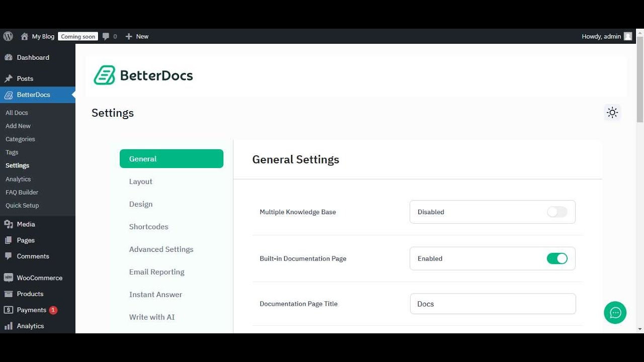Open the Layout settings tab
Image resolution: width=644 pixels, height=362 pixels.
tap(141, 182)
